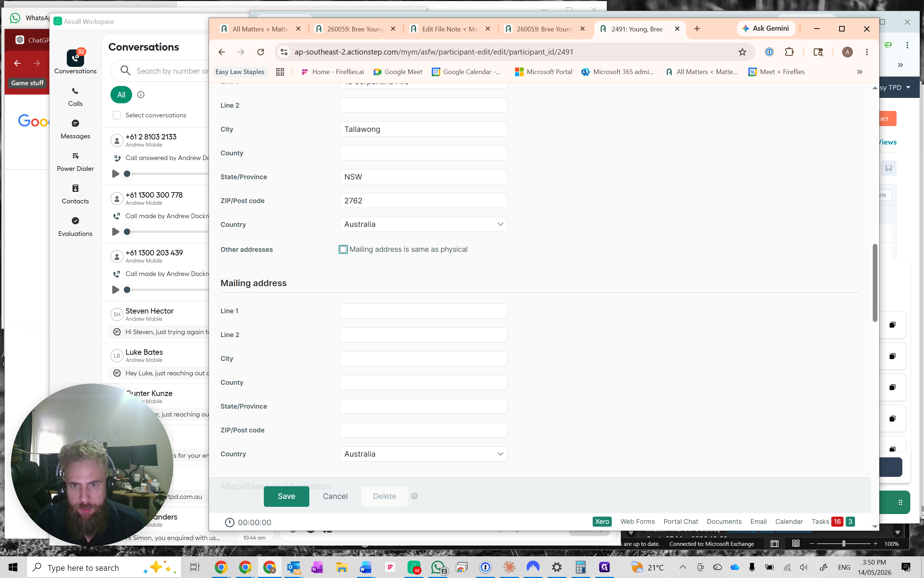The height and width of the screenshot is (578, 924).
Task: Click Windows Start button
Action: click(x=13, y=567)
